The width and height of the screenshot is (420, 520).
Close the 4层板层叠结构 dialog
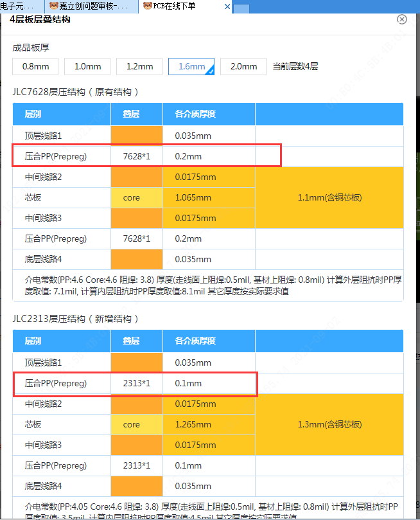[x=402, y=19]
